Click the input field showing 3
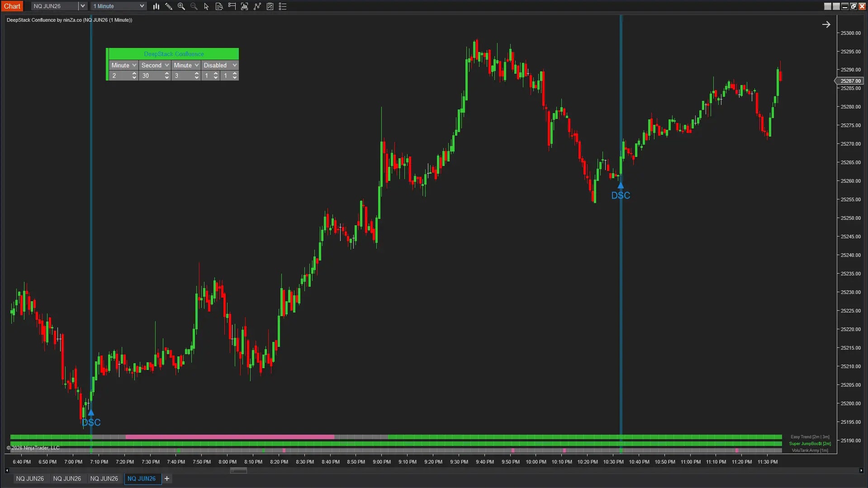 (183, 76)
